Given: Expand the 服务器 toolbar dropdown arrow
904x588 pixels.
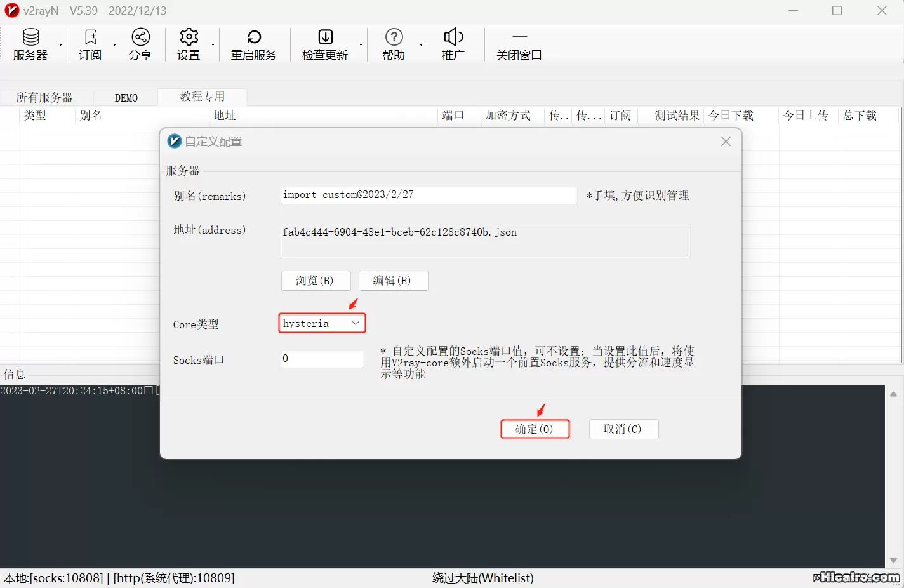Looking at the screenshot, I should [x=61, y=45].
